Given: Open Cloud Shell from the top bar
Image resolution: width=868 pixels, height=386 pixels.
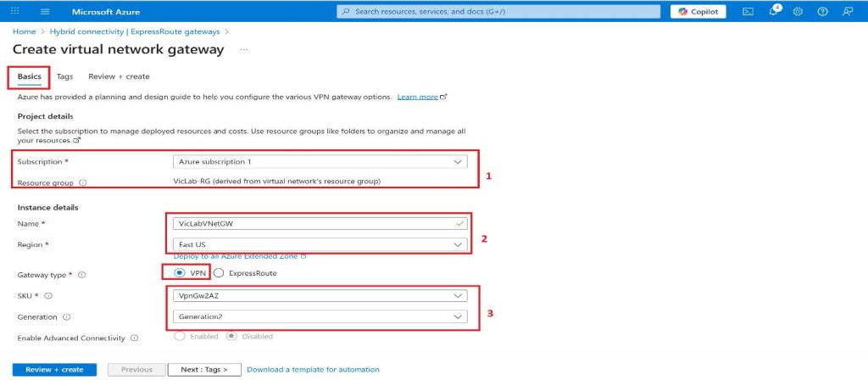Looking at the screenshot, I should coord(748,12).
